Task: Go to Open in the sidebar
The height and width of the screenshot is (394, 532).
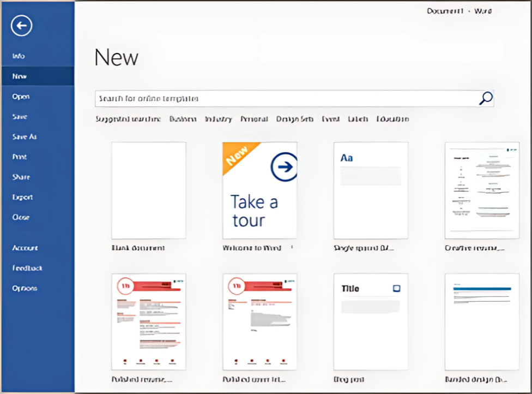Action: click(21, 97)
